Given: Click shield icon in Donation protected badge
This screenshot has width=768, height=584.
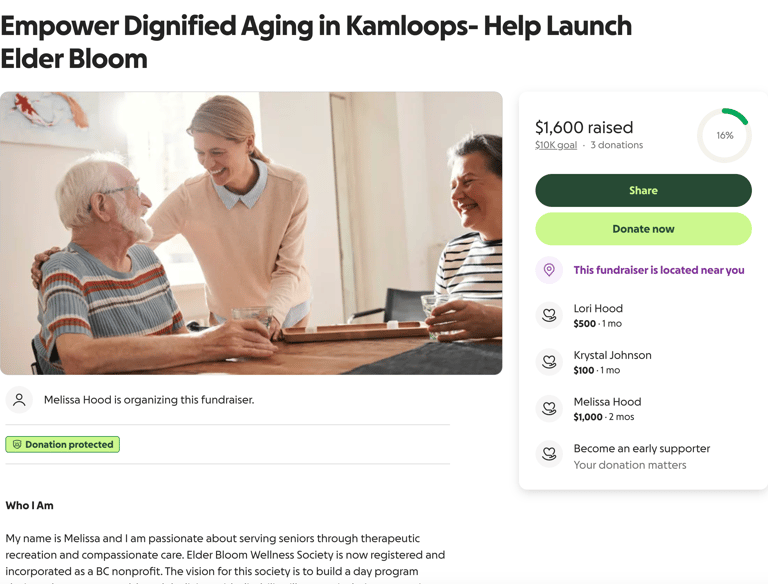Looking at the screenshot, I should (17, 444).
